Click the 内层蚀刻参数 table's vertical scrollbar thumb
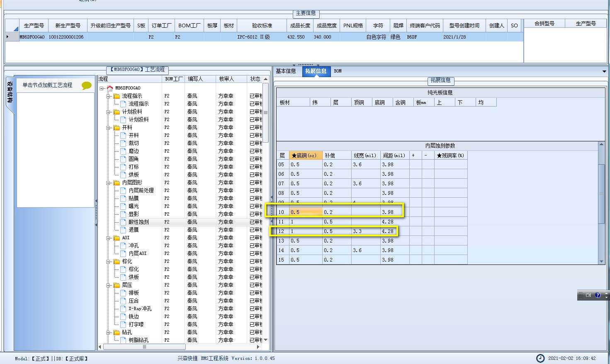This screenshot has width=610, height=364. coord(601,194)
